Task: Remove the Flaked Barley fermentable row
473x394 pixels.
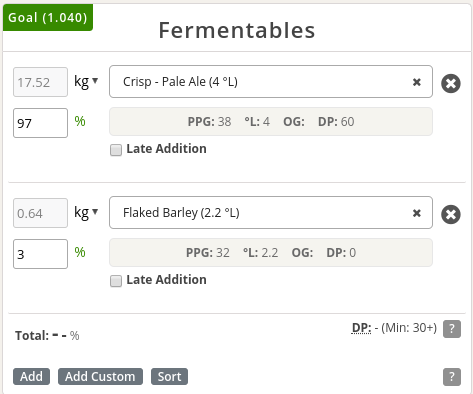Action: point(451,214)
